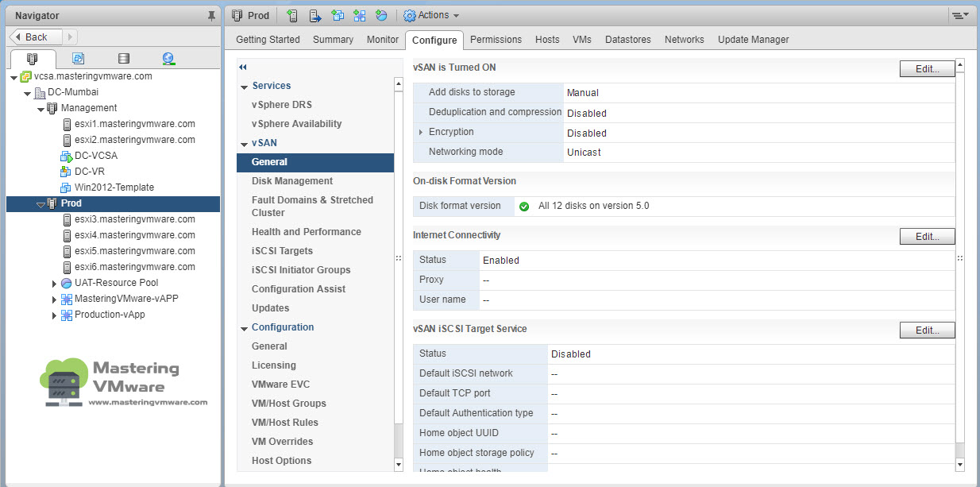Click the cluster icon beside Prod in tree
980x487 pixels.
(x=52, y=204)
